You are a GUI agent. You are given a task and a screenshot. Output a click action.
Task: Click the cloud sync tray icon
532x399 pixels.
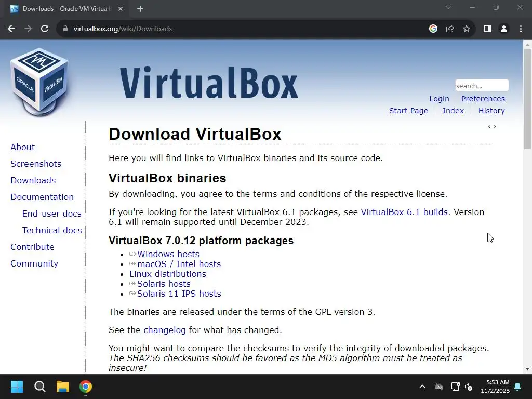click(x=439, y=387)
